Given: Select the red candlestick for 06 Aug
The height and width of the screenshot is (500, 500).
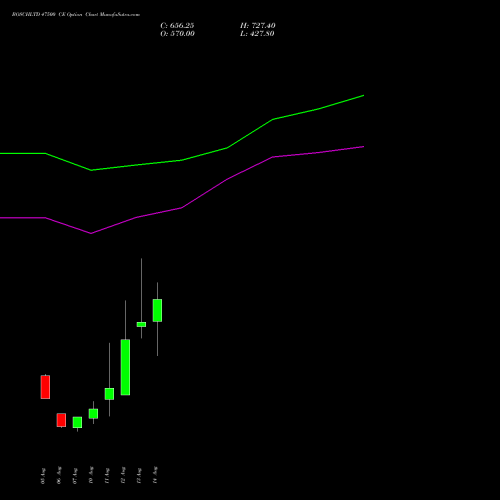Looking at the screenshot, I should pos(61,420).
